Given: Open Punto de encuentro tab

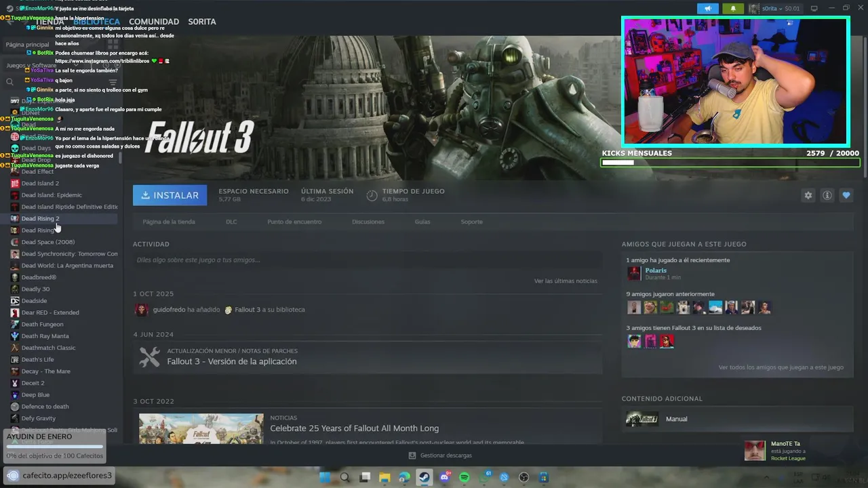Looking at the screenshot, I should [x=294, y=222].
